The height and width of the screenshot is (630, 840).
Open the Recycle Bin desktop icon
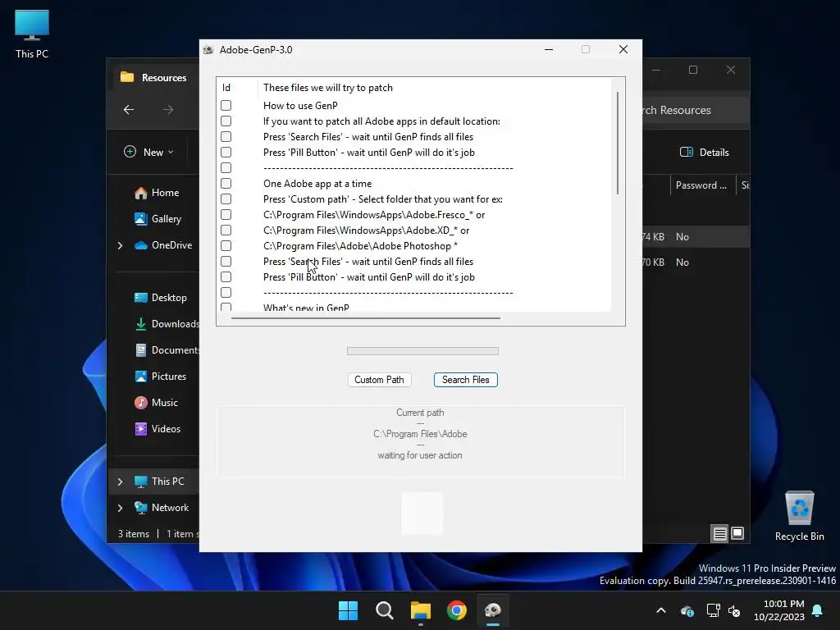[799, 517]
